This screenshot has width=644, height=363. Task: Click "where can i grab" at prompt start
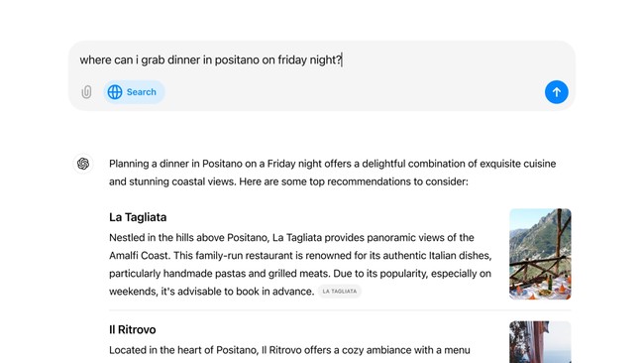(x=110, y=60)
